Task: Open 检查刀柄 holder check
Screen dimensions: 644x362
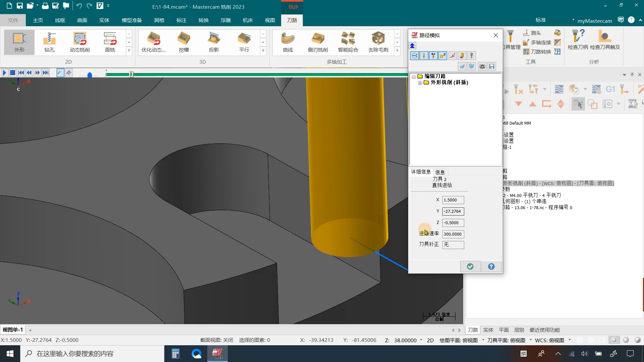Action: tap(578, 40)
